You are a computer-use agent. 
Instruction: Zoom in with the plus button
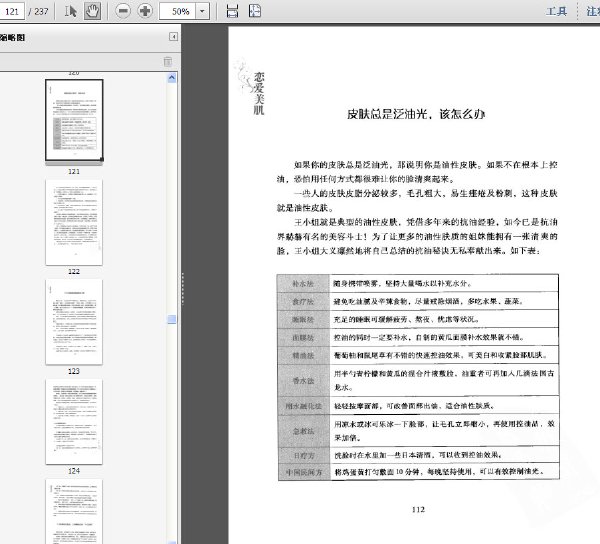point(145,11)
